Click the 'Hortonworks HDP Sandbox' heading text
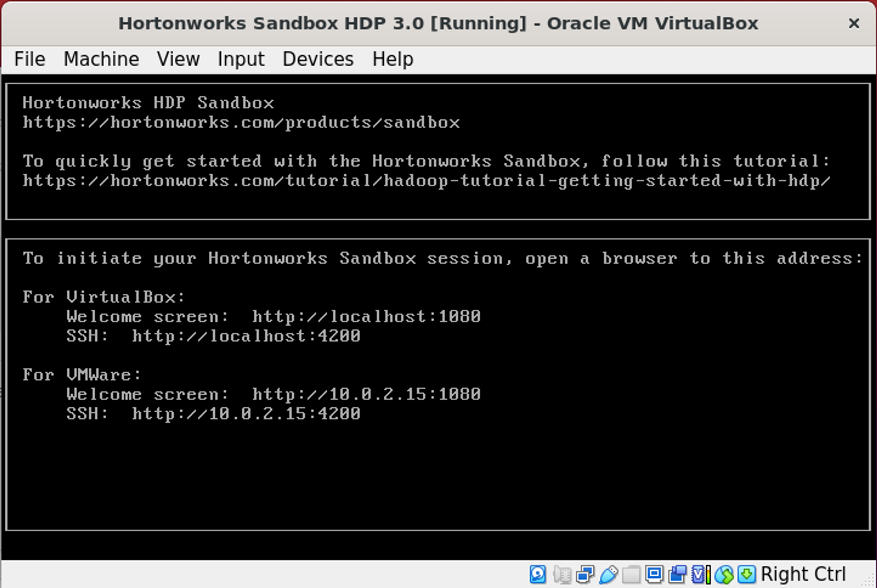This screenshot has width=877, height=588. coord(148,103)
